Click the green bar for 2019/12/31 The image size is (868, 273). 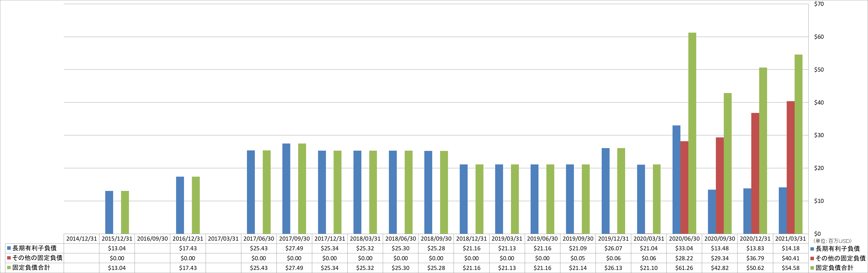(621, 191)
